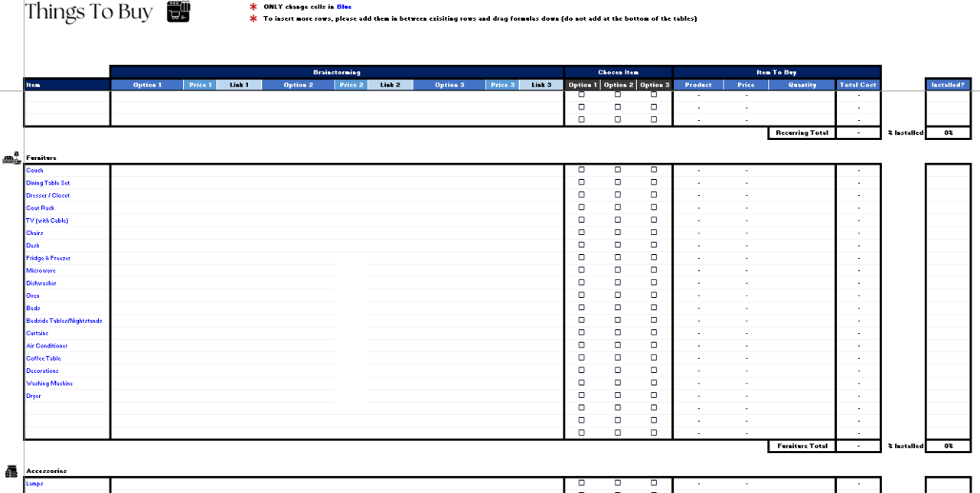Click the Brainstorming header
This screenshot has width=980, height=493.
(x=337, y=72)
